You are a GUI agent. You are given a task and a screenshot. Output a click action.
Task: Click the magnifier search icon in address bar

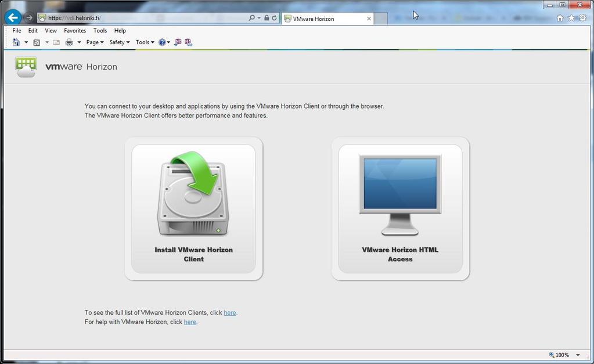[x=251, y=18]
